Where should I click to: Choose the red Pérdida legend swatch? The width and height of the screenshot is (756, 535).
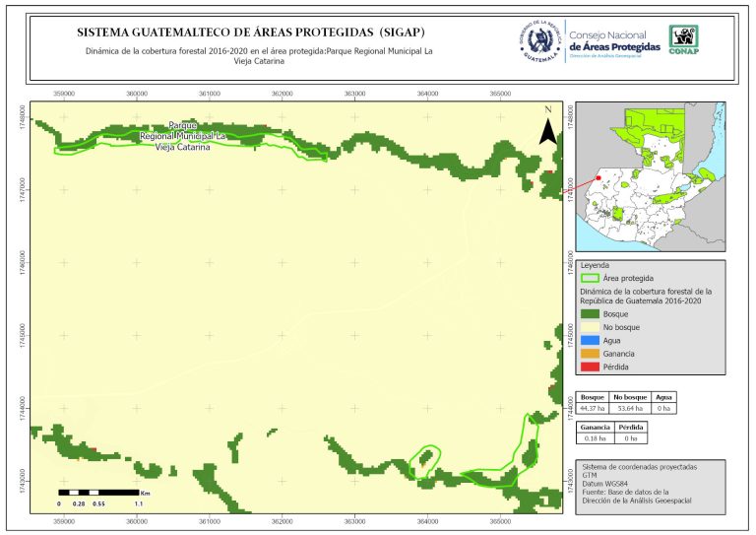[589, 368]
